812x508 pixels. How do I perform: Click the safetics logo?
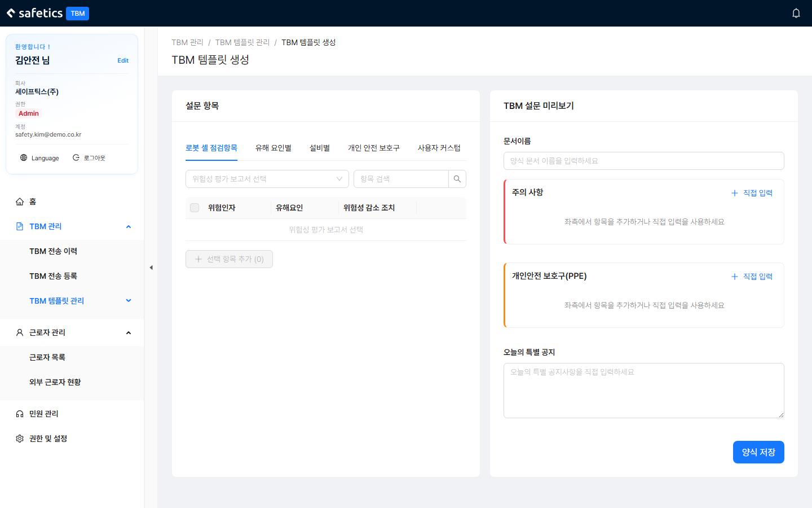pos(35,13)
